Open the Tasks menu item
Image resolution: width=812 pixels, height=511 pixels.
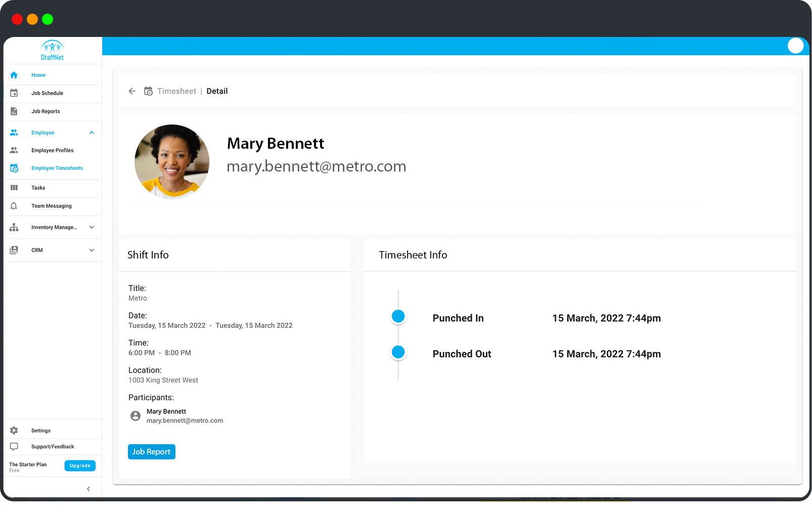coord(38,188)
